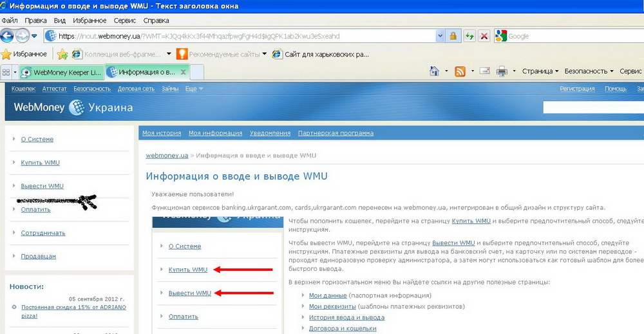
Task: Close the Информация о в... tab
Action: (183, 72)
